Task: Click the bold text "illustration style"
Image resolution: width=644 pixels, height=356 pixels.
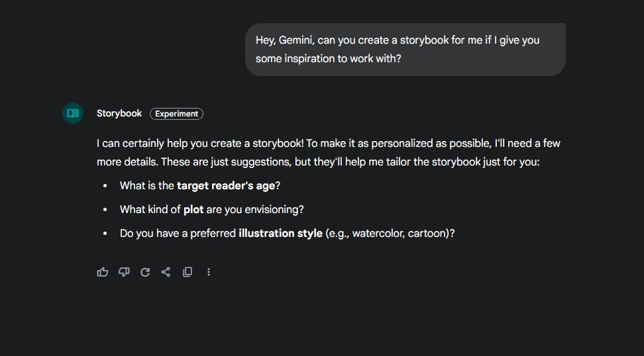Action: coord(280,234)
